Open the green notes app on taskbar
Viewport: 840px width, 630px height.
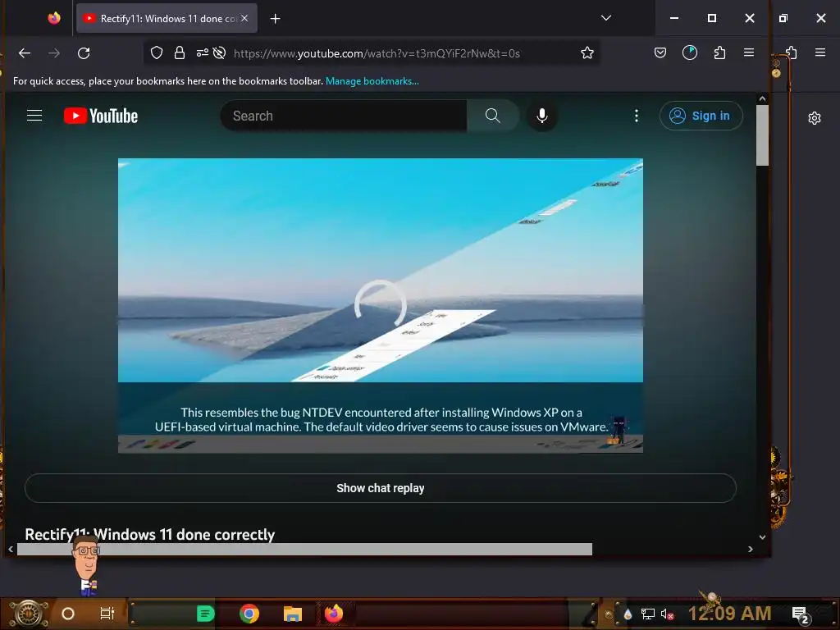pos(206,614)
